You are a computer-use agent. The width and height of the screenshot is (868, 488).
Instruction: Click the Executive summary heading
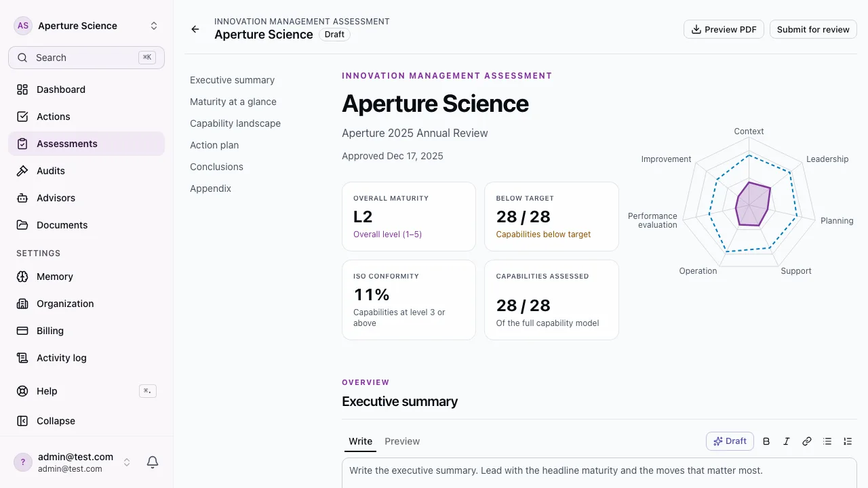coord(399,401)
